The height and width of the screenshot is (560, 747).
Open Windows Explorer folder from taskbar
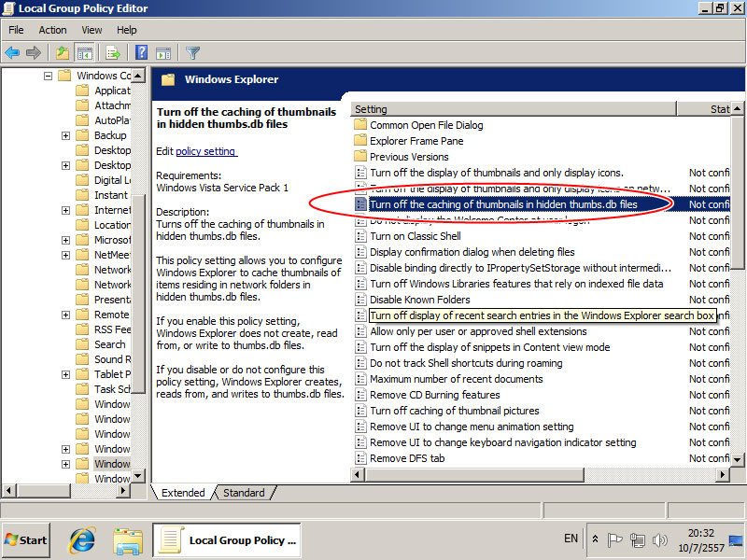pyautogui.click(x=127, y=540)
